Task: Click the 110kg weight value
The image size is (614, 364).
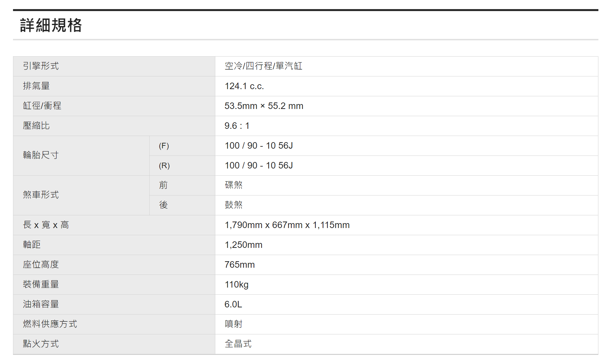Action: [236, 285]
